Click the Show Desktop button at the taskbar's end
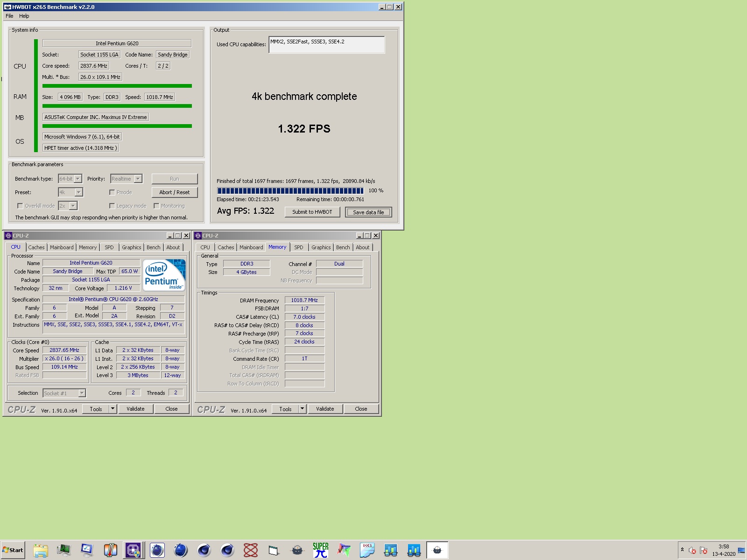Screen dimensions: 747x560 tap(741, 551)
